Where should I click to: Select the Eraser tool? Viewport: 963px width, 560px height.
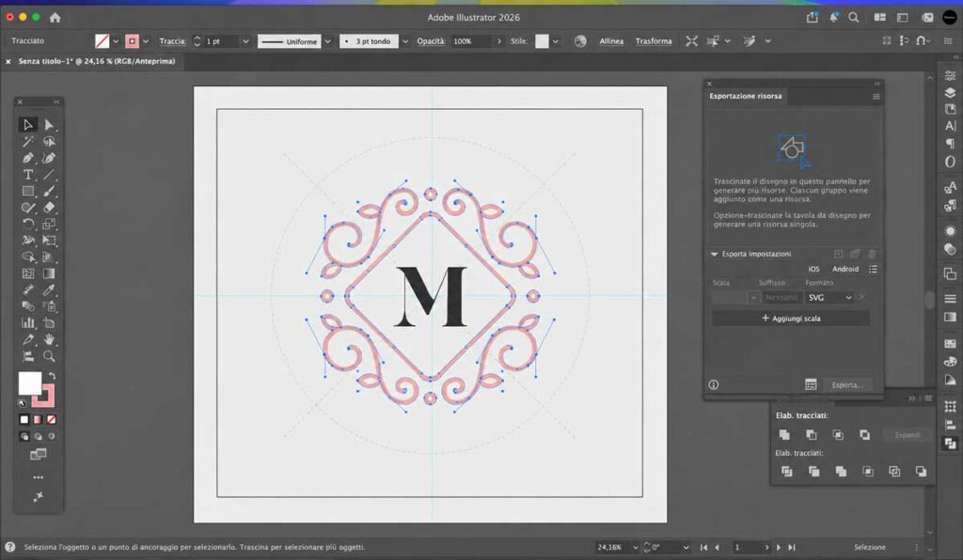click(49, 208)
